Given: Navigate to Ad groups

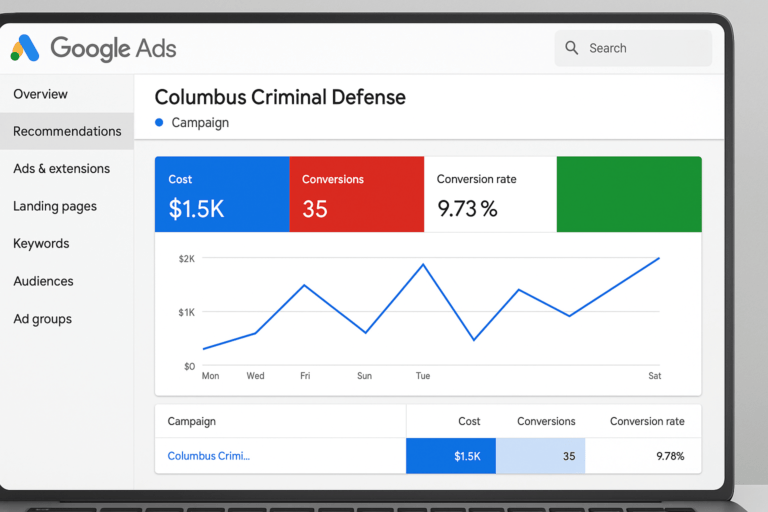Looking at the screenshot, I should point(43,319).
